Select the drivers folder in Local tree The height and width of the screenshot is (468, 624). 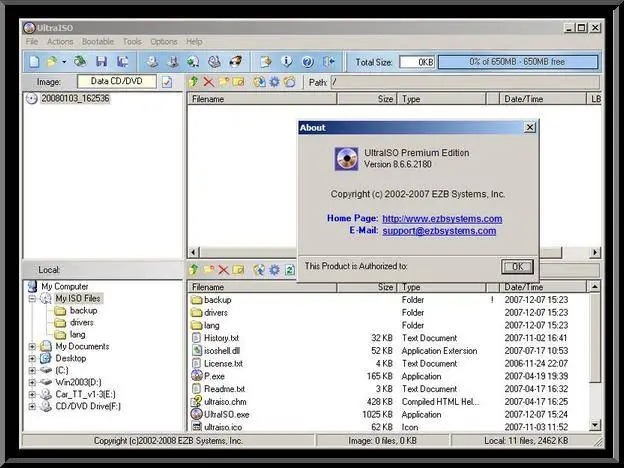[82, 322]
